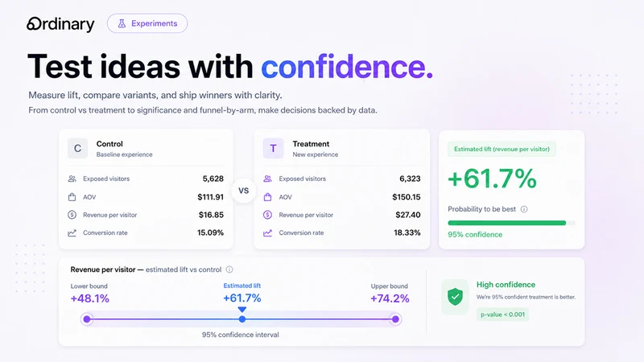This screenshot has width=644, height=362.
Task: Click the Treatment card T avatar
Action: click(x=273, y=148)
